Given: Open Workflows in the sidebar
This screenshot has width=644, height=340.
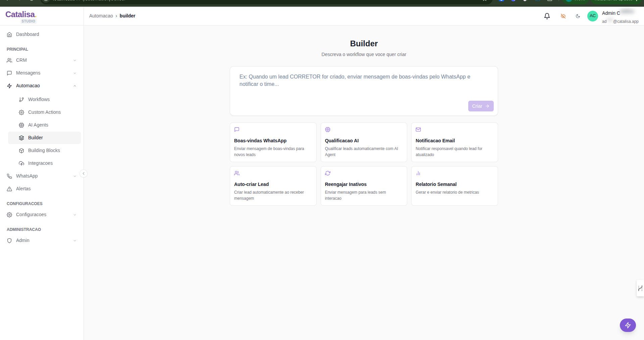Looking at the screenshot, I should pos(39,100).
